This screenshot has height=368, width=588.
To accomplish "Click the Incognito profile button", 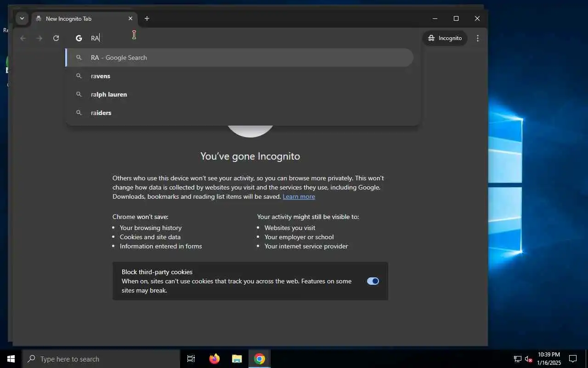I will [445, 38].
